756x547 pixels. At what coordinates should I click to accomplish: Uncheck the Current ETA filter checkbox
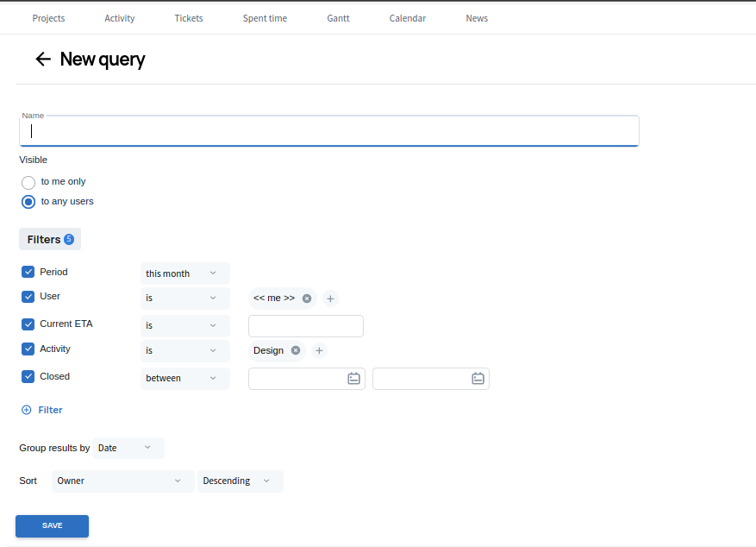tap(28, 324)
